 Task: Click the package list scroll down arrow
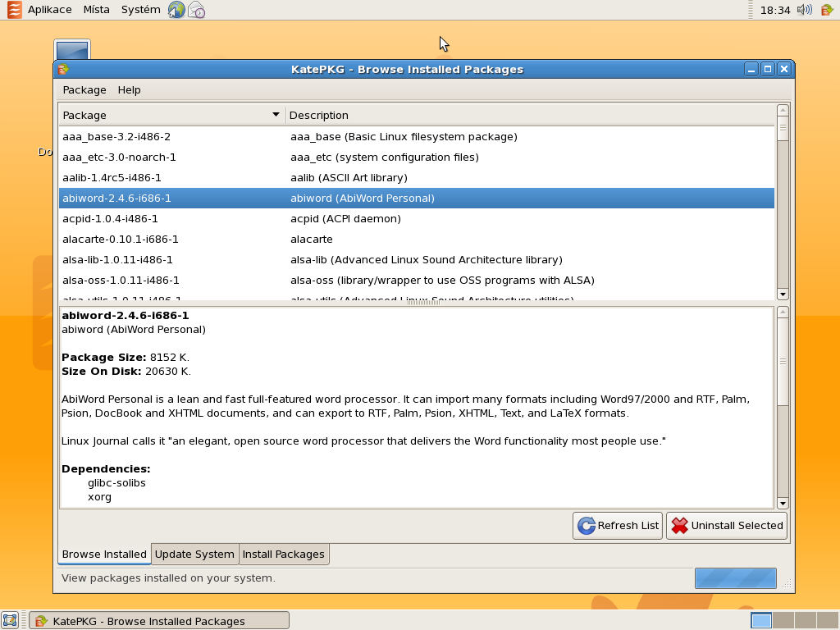(x=783, y=294)
